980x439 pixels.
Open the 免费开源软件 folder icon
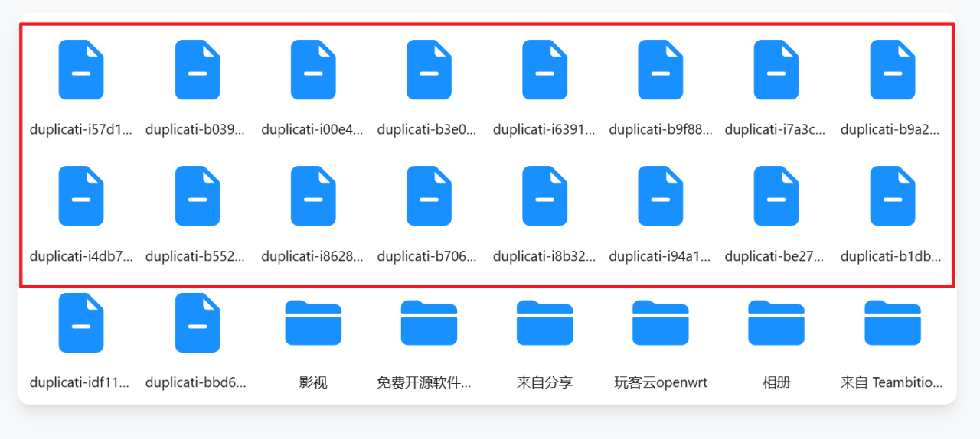429,323
